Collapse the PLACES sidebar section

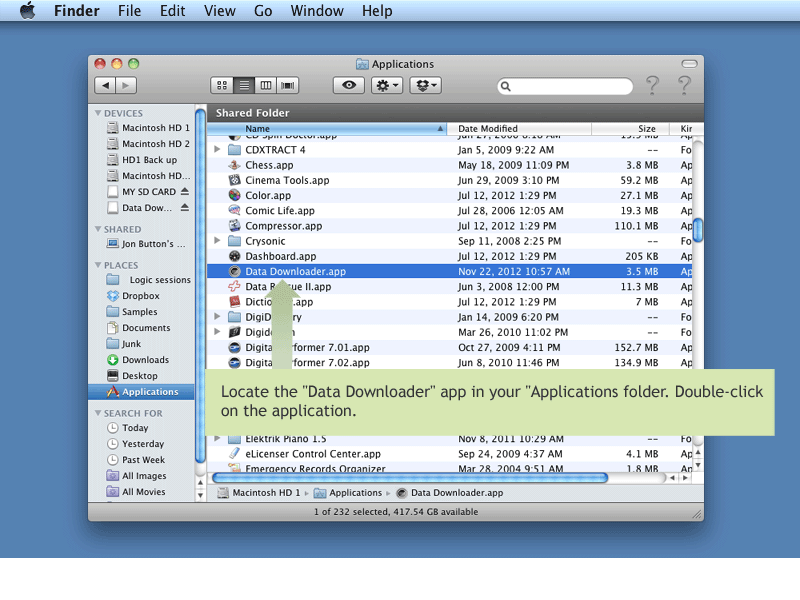point(98,265)
